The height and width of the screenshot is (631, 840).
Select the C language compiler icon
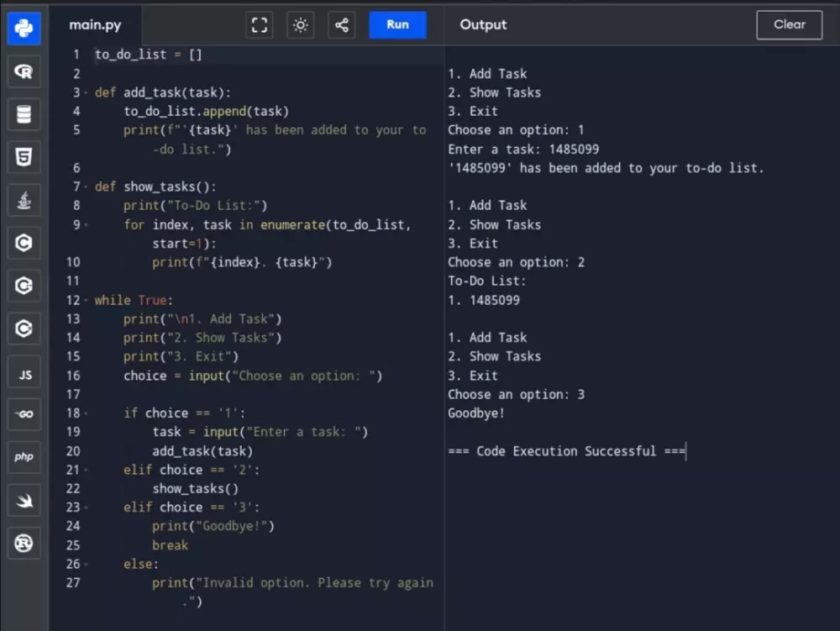pyautogui.click(x=24, y=243)
